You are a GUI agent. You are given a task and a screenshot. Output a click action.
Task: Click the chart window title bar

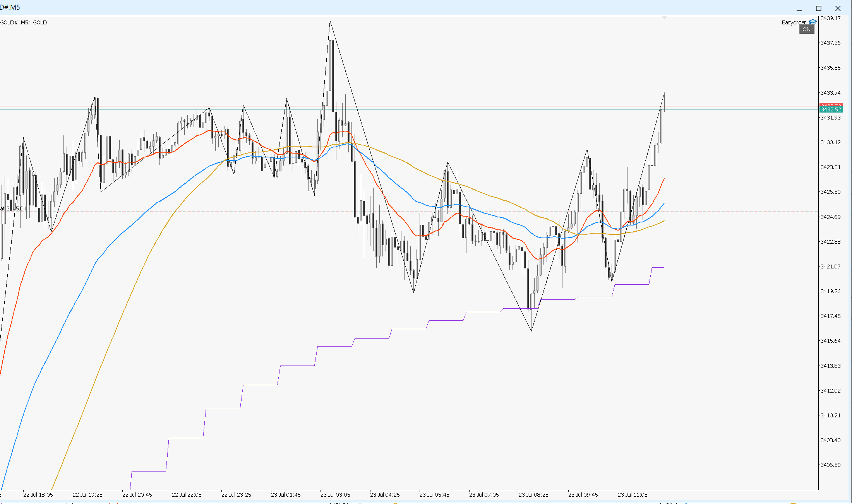pyautogui.click(x=387, y=8)
